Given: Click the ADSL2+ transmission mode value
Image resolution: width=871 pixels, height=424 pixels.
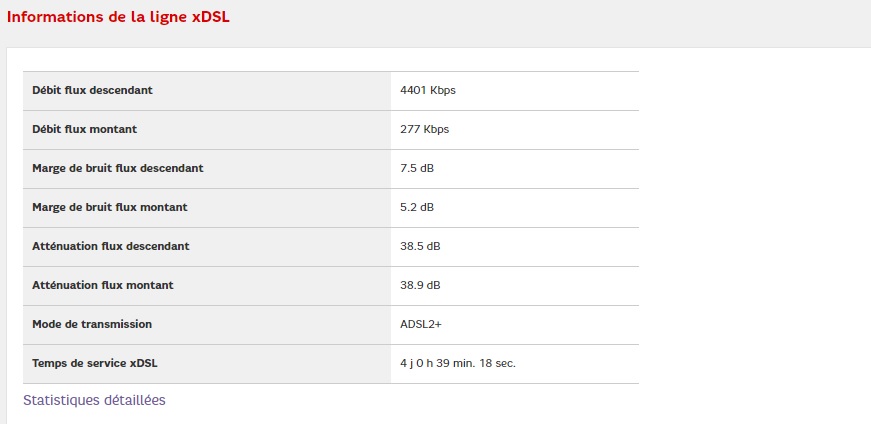Looking at the screenshot, I should tap(420, 324).
